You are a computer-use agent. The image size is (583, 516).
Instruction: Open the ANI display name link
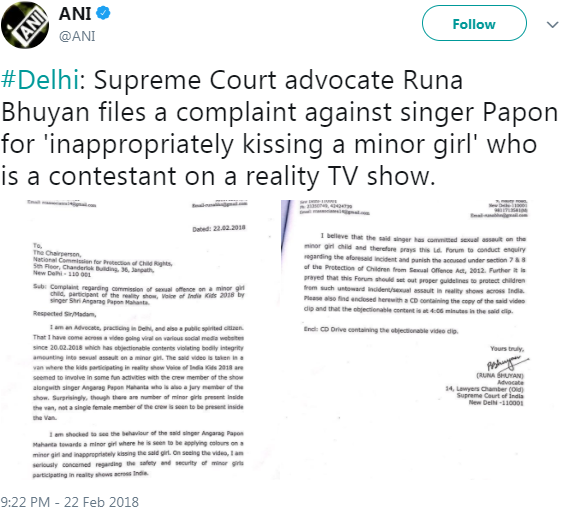point(75,14)
